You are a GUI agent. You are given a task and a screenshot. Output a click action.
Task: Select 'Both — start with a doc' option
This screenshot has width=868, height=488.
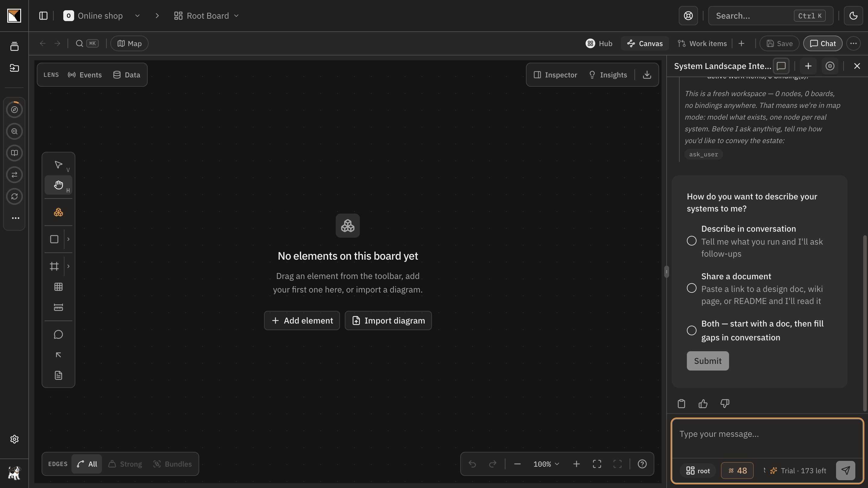point(691,330)
